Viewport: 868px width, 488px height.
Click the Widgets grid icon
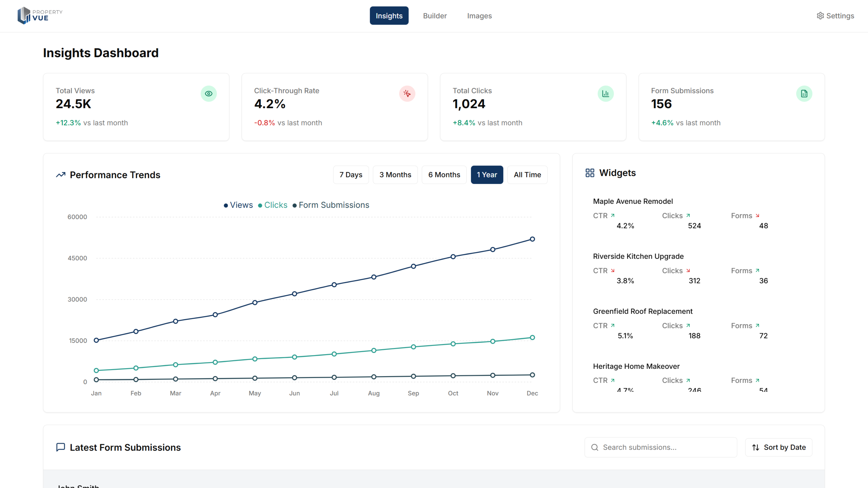pos(590,173)
